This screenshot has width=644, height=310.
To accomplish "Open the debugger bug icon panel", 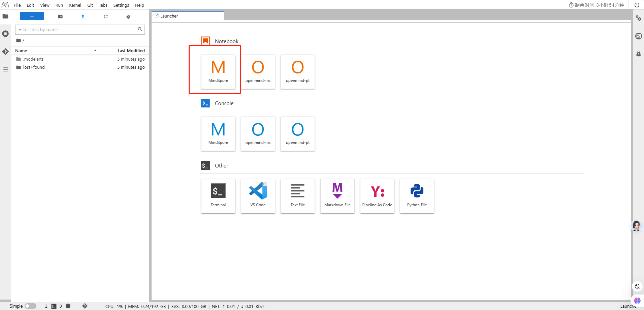I will point(639,54).
